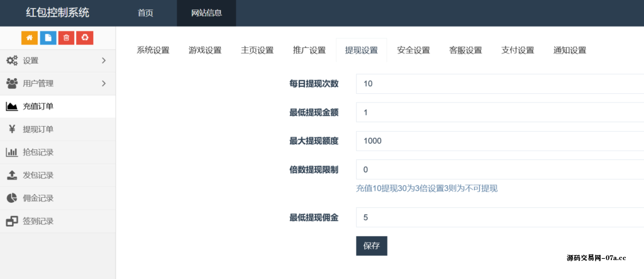Image resolution: width=644 pixels, height=279 pixels.
Task: Click the red trash icon button
Action: coord(66,38)
